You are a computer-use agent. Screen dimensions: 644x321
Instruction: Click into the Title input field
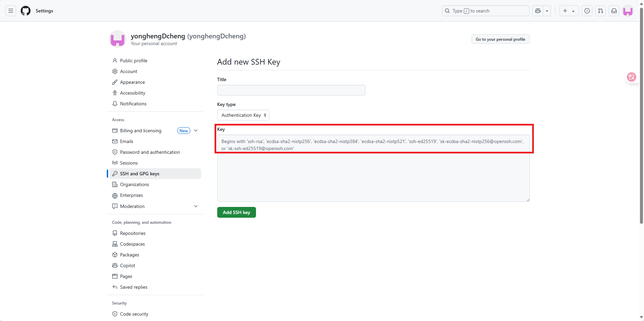[291, 90]
